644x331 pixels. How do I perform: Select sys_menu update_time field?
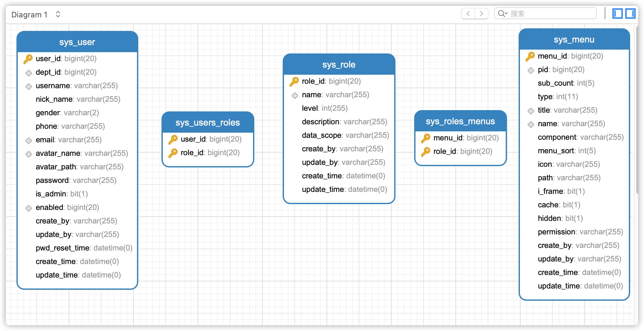point(581,286)
